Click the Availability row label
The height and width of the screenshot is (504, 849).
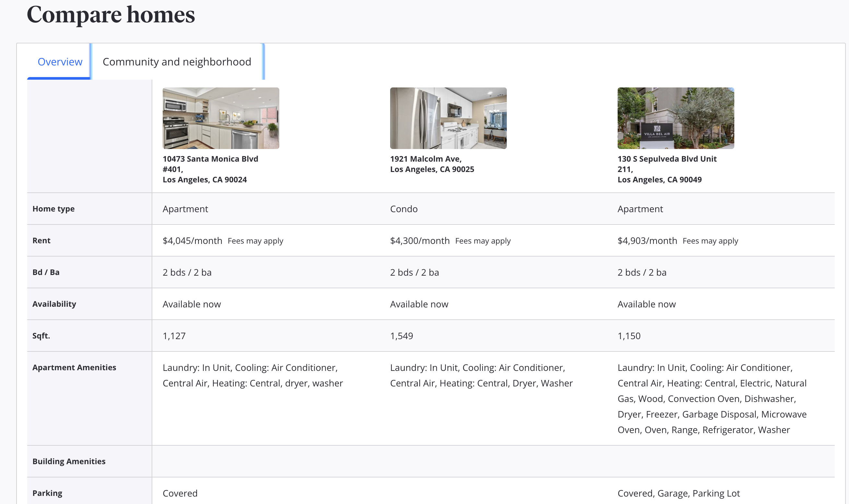pyautogui.click(x=54, y=304)
